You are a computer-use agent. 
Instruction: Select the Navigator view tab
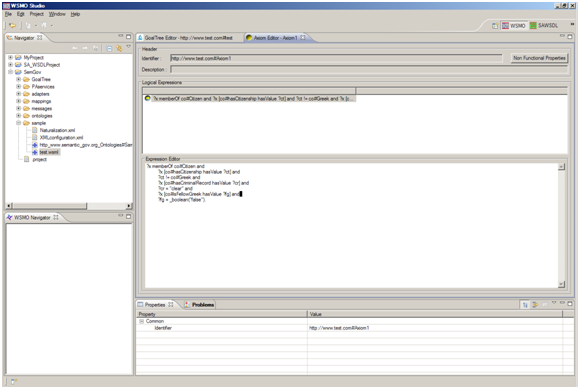[24, 38]
